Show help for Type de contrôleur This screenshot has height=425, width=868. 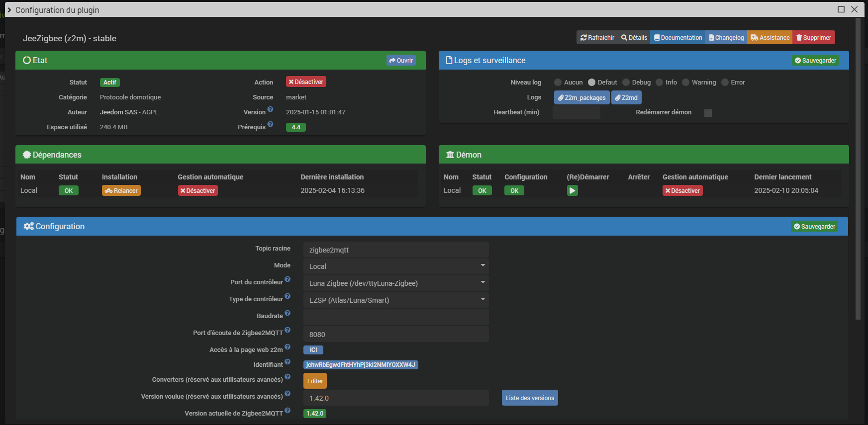[x=288, y=296]
